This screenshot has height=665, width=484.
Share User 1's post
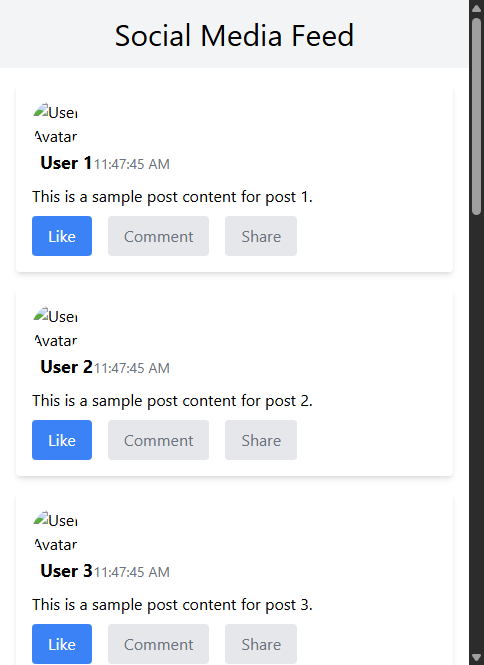click(x=261, y=236)
